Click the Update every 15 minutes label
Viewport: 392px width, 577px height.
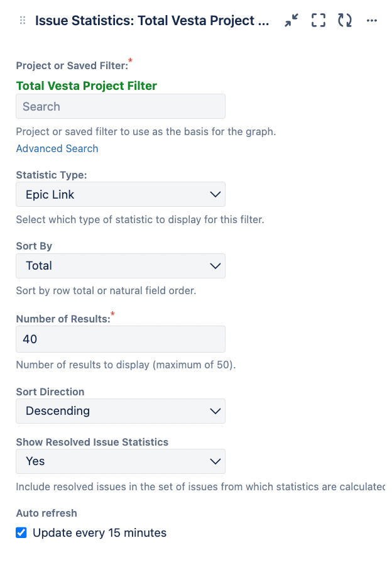click(100, 532)
